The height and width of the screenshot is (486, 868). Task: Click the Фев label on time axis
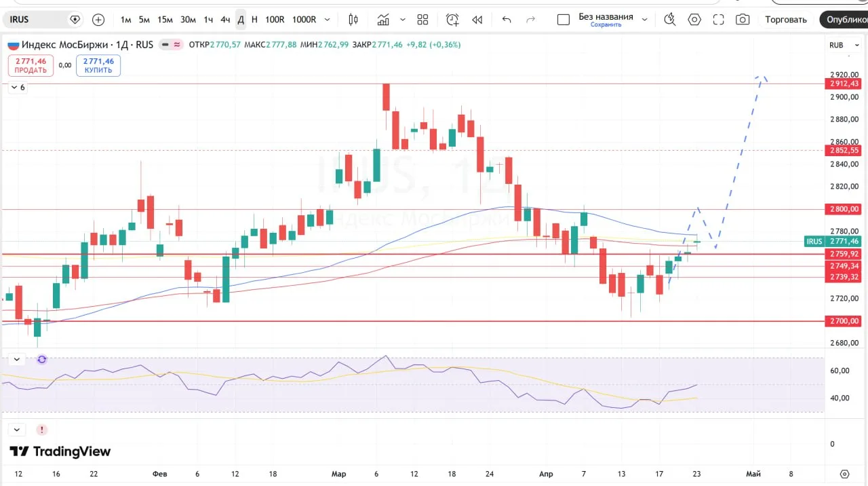click(x=160, y=474)
